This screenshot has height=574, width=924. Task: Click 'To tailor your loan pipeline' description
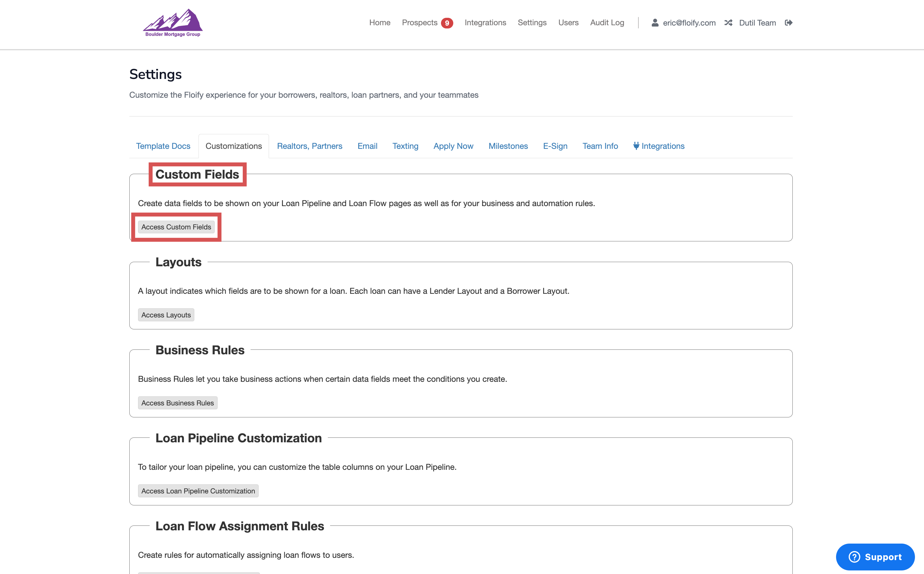click(x=297, y=467)
